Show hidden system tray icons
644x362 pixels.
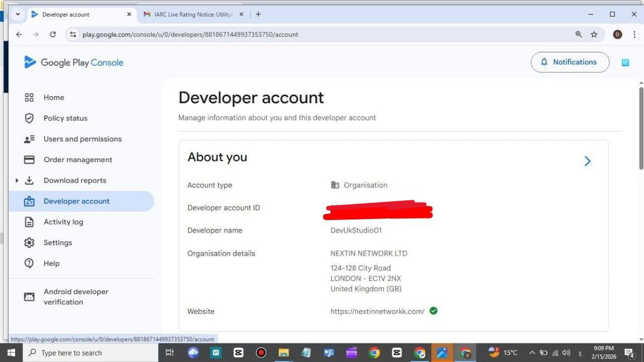pos(532,353)
